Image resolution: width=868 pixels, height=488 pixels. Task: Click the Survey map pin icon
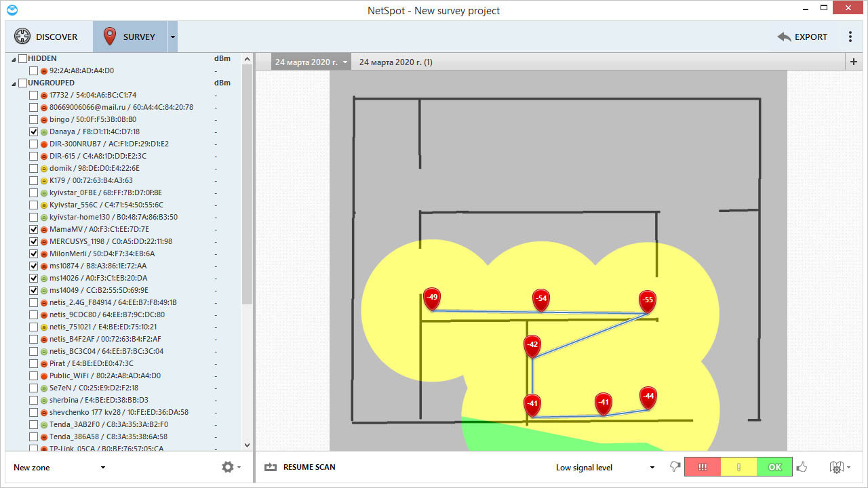[x=109, y=37]
